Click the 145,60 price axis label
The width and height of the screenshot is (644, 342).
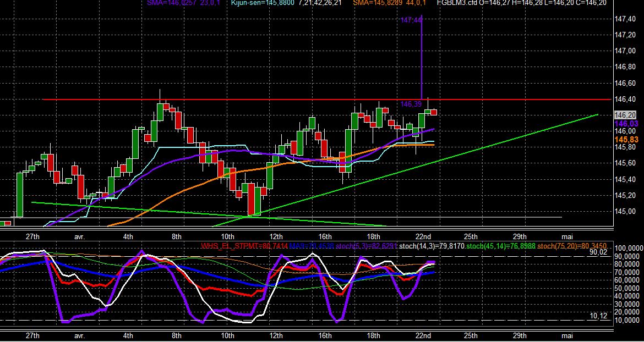(x=626, y=164)
